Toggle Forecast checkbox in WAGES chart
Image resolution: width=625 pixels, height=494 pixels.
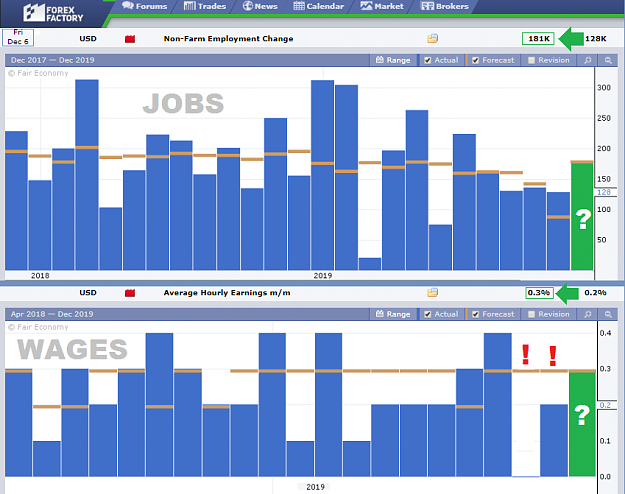pyautogui.click(x=476, y=314)
